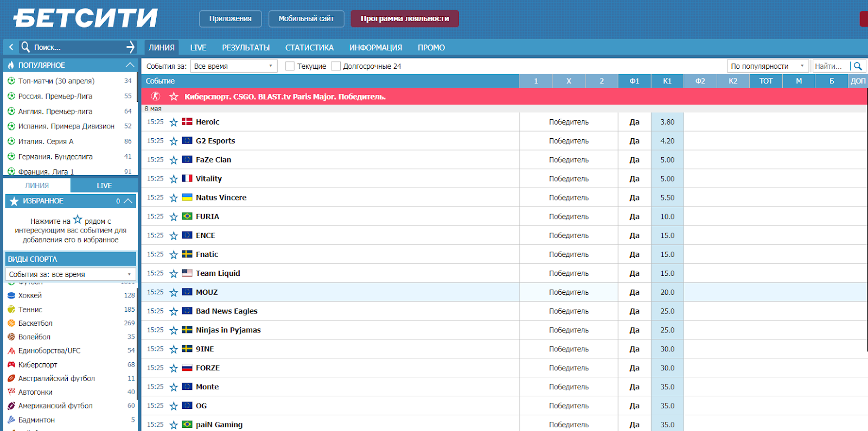Image resolution: width=868 pixels, height=431 pixels.
Task: Click the ДОП column header
Action: pyautogui.click(x=858, y=81)
